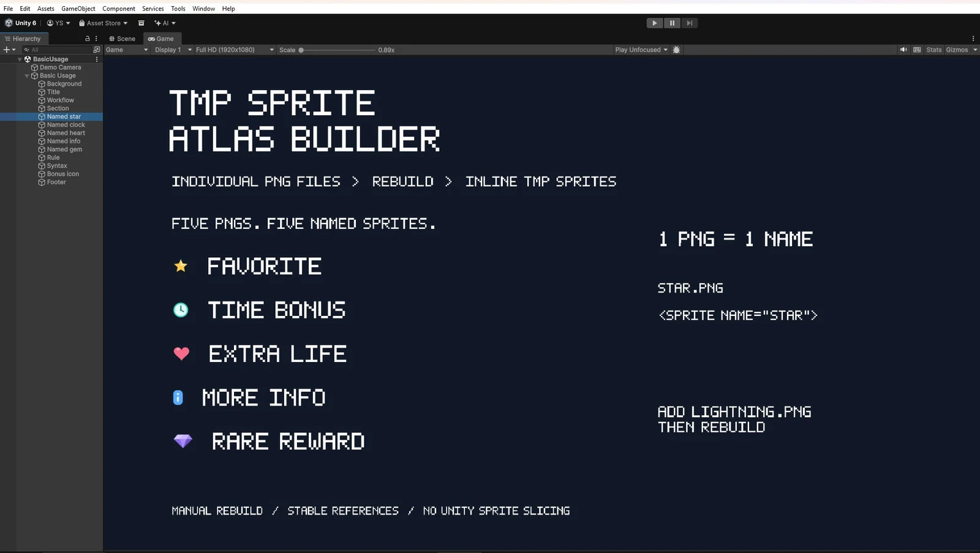This screenshot has width=980, height=553.
Task: Toggle the Pause button
Action: tap(672, 23)
